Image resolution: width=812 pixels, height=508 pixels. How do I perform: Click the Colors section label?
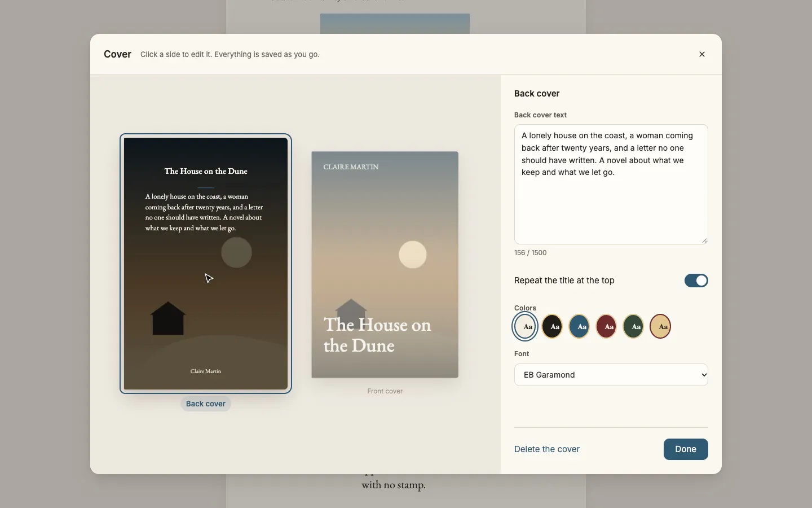[525, 308]
